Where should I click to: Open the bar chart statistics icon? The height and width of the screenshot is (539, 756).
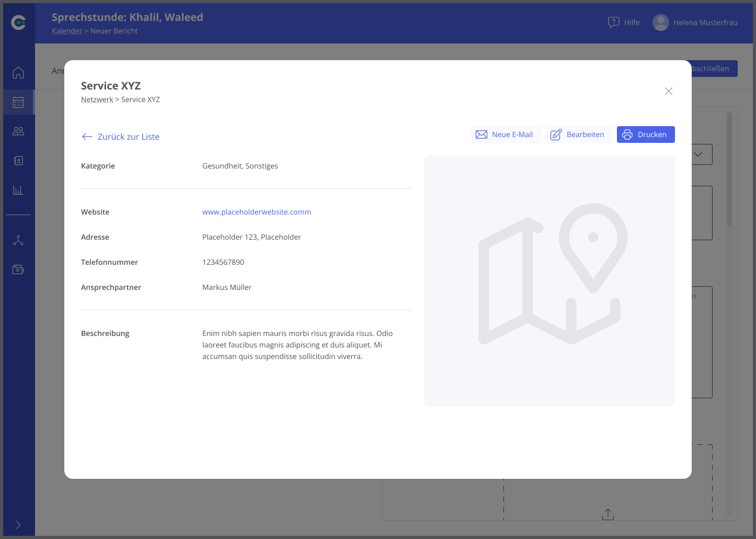tap(18, 190)
